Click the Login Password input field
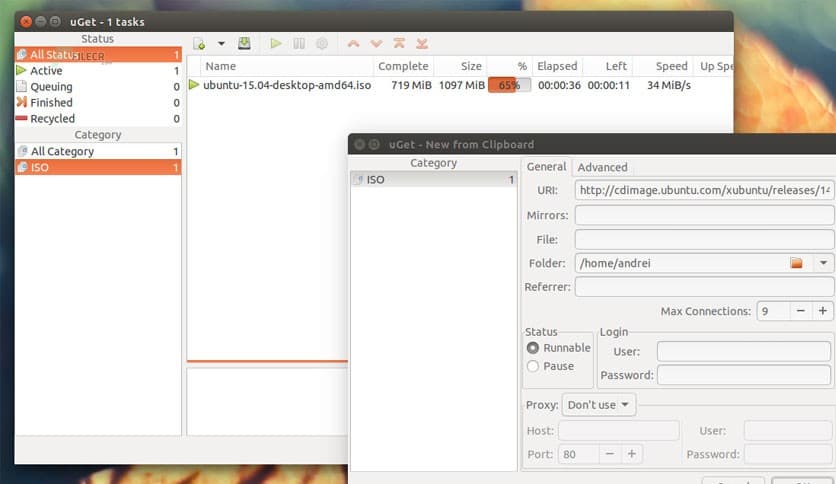The image size is (836, 484). click(744, 375)
